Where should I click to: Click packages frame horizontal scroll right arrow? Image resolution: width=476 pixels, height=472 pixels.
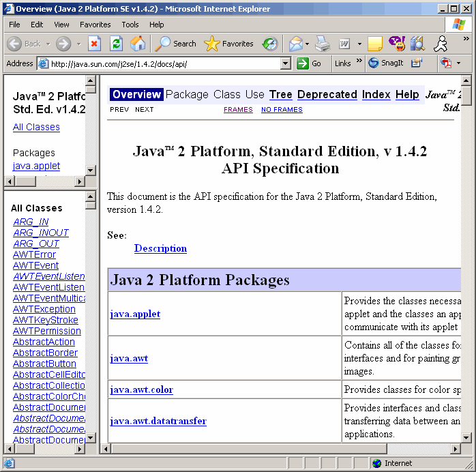tap(80, 181)
